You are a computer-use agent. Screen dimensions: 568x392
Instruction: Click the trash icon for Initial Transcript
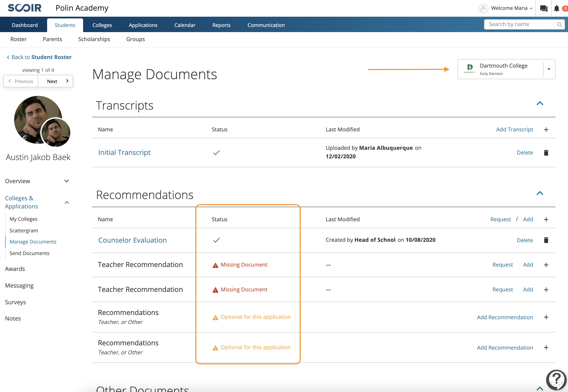click(546, 153)
